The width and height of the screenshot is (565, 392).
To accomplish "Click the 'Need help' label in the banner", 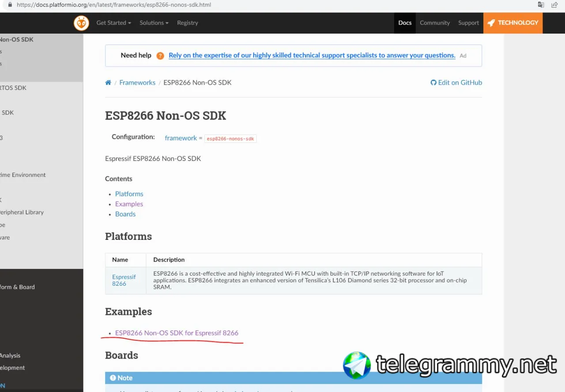I will point(136,56).
